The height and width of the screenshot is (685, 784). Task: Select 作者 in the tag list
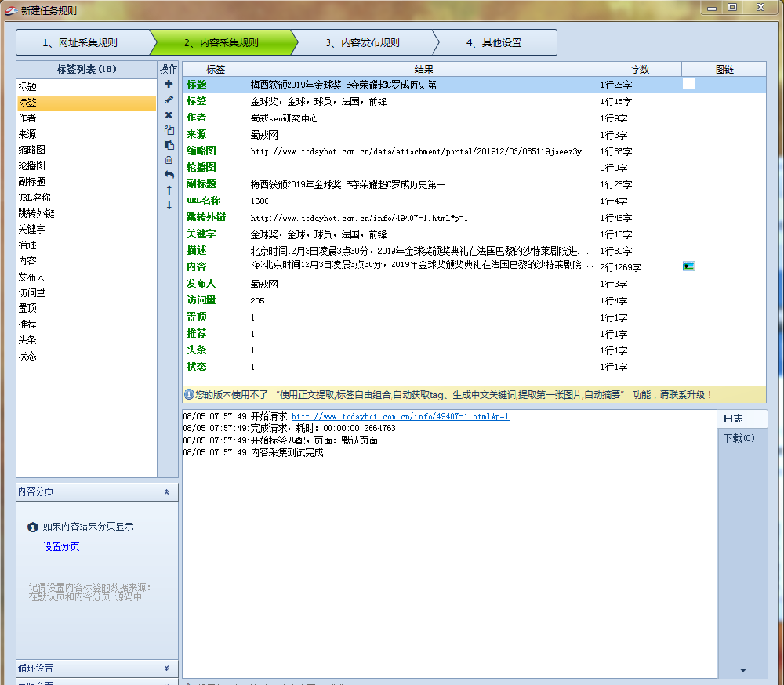click(27, 118)
